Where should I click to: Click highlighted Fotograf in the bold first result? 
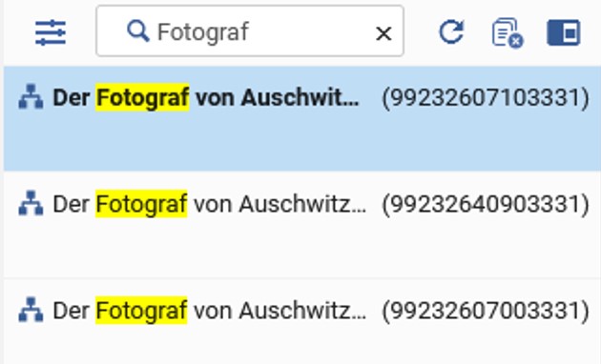point(142,97)
